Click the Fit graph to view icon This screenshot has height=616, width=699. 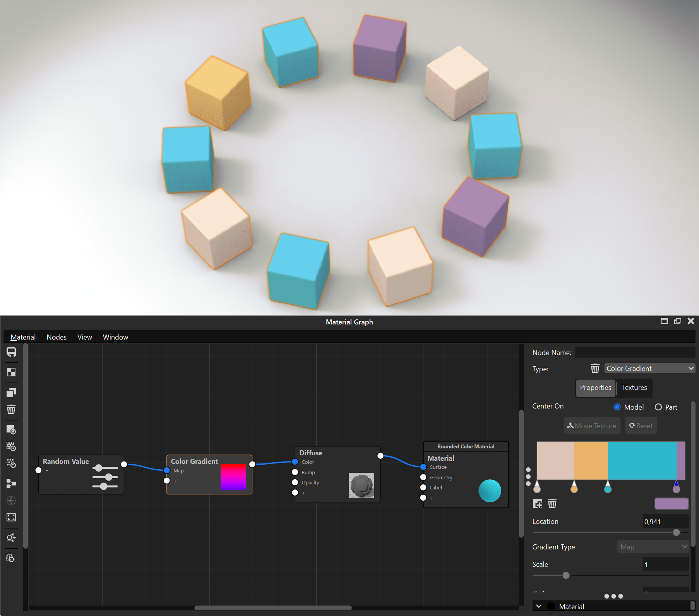[11, 517]
